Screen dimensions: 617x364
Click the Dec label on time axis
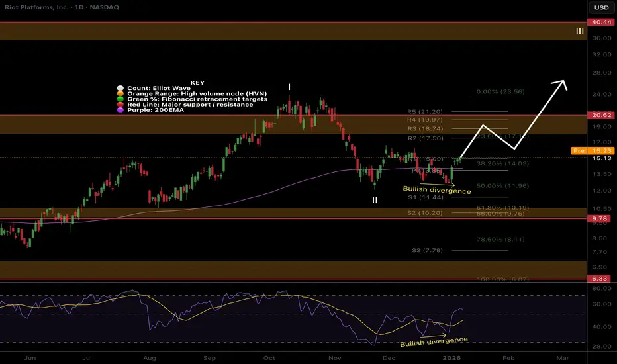[389, 358]
